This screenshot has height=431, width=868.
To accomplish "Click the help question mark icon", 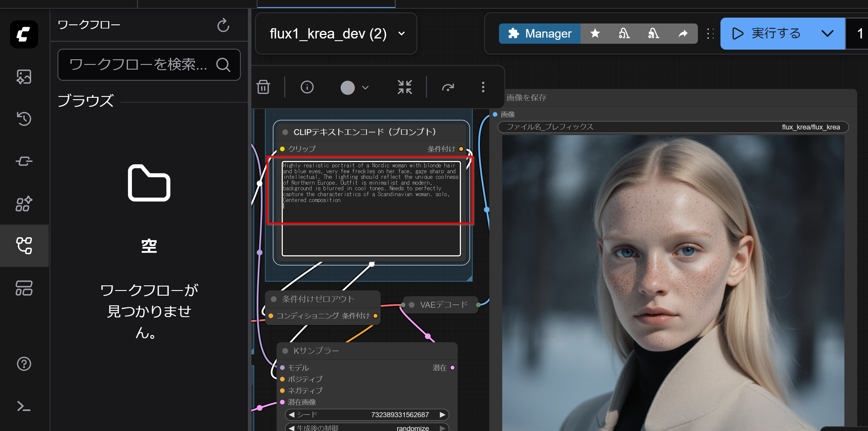I will tap(24, 363).
